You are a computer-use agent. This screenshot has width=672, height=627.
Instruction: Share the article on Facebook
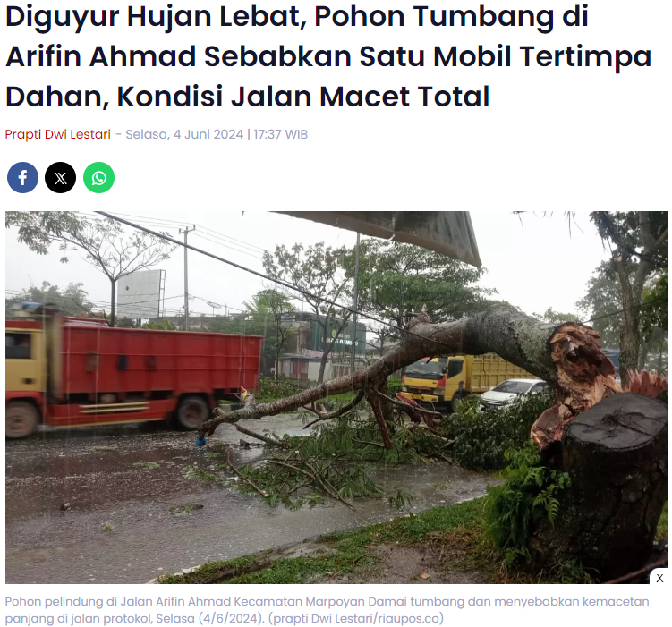[22, 177]
